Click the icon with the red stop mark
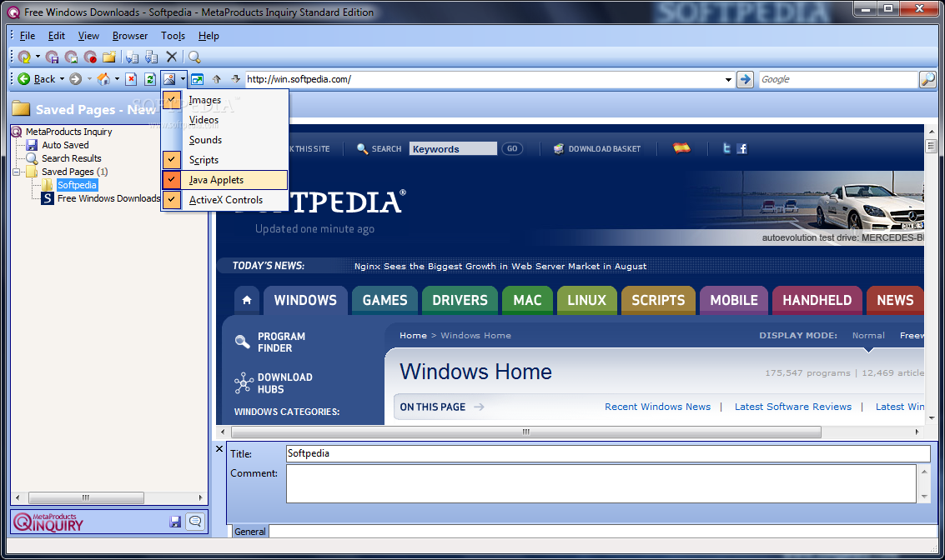945x560 pixels. [90, 57]
